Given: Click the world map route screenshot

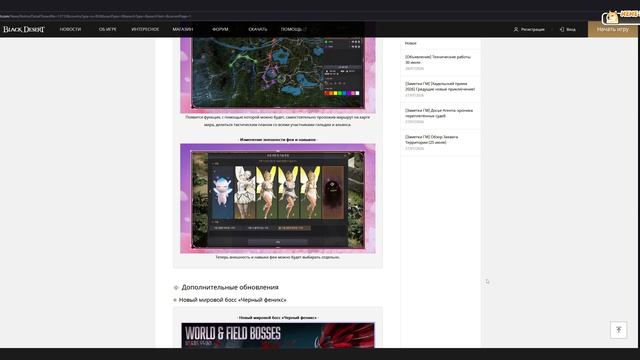Looking at the screenshot, I should point(278,75).
